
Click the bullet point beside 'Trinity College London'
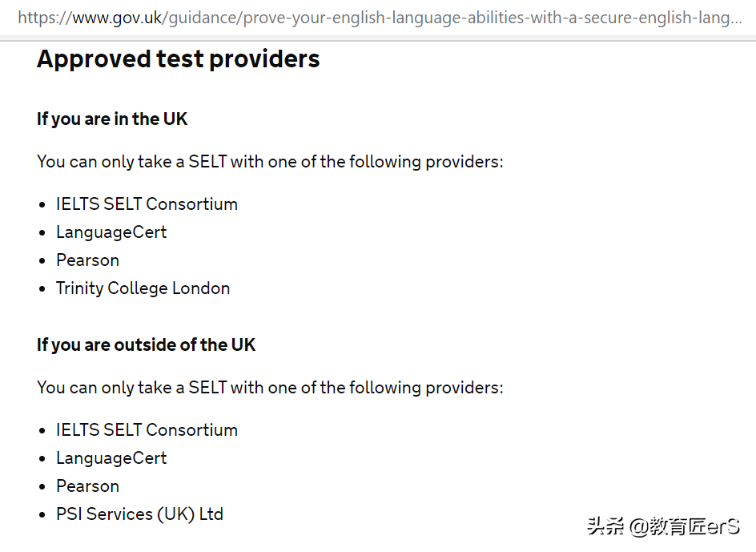pyautogui.click(x=42, y=289)
